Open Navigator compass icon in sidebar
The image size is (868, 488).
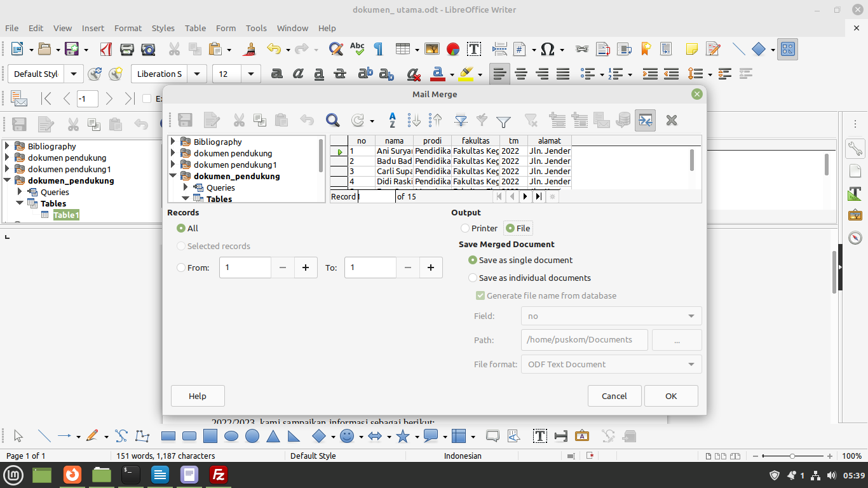point(855,238)
